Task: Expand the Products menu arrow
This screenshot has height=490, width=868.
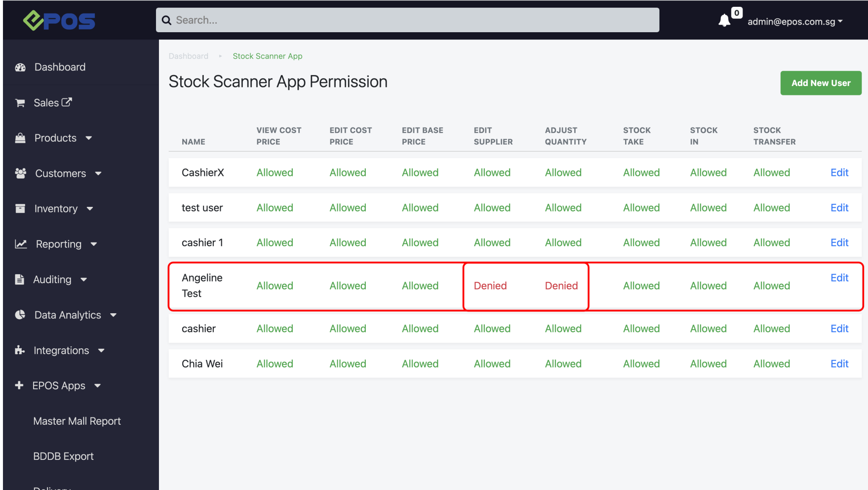Action: 89,138
